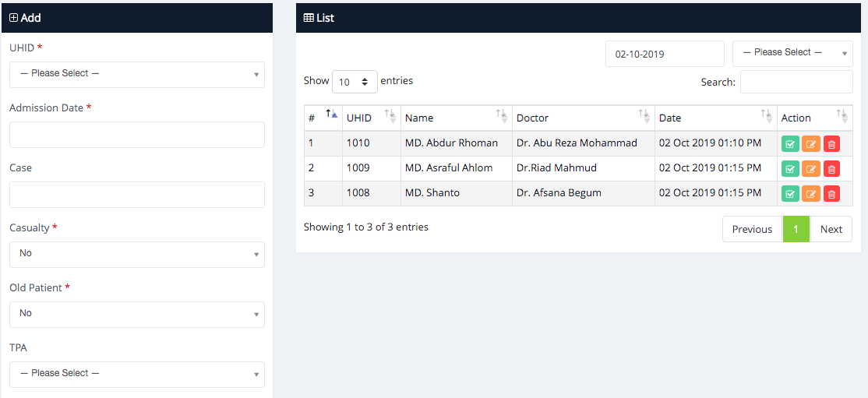Click orange edit icon for MD. Abdur Rhoman

click(x=811, y=144)
